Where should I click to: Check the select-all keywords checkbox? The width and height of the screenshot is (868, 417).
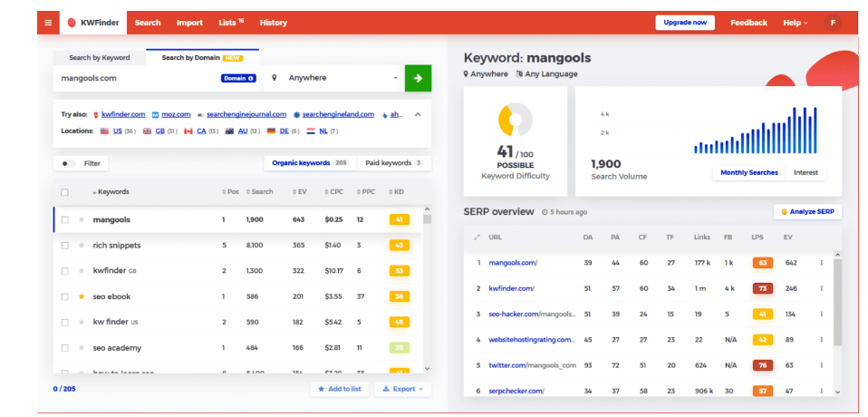click(64, 192)
